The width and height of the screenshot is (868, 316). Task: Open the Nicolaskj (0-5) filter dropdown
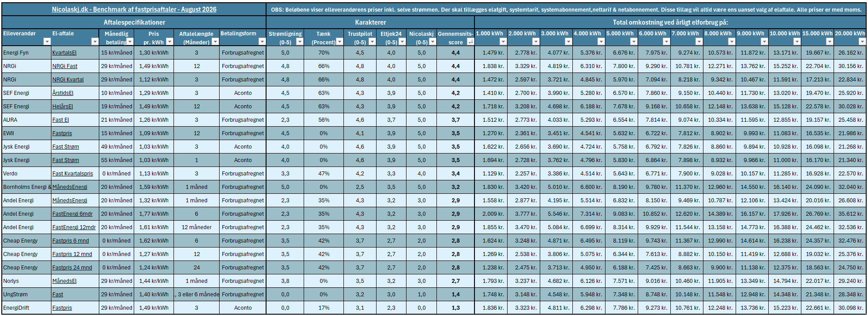pos(432,42)
